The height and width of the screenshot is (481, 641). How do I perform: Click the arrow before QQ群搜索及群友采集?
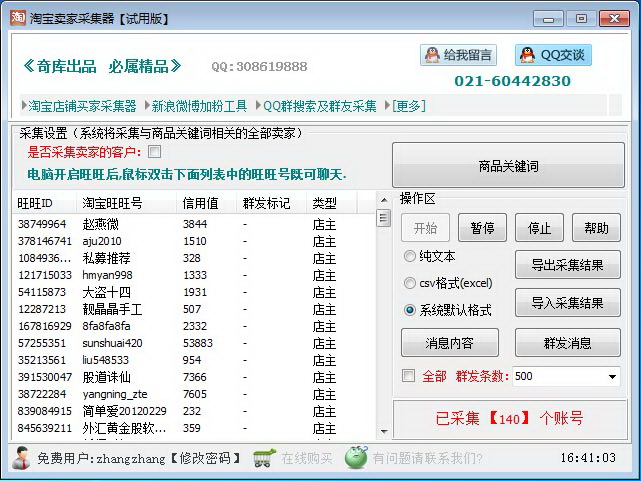(x=258, y=106)
